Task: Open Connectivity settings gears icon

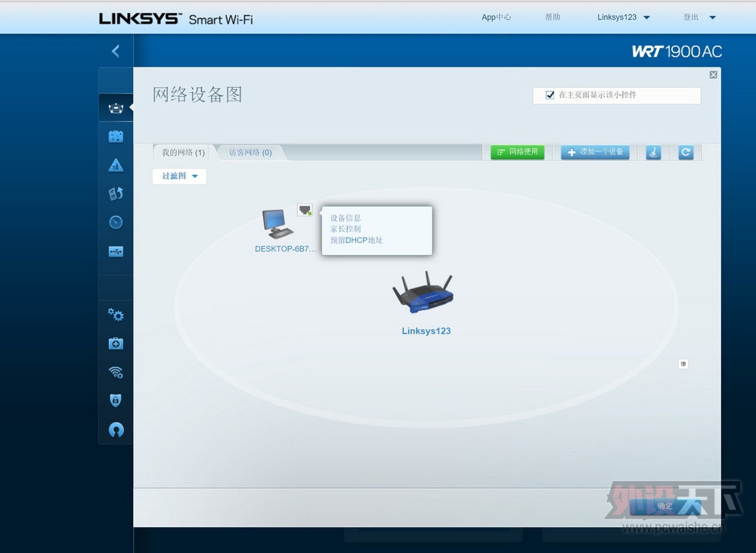Action: [x=116, y=315]
